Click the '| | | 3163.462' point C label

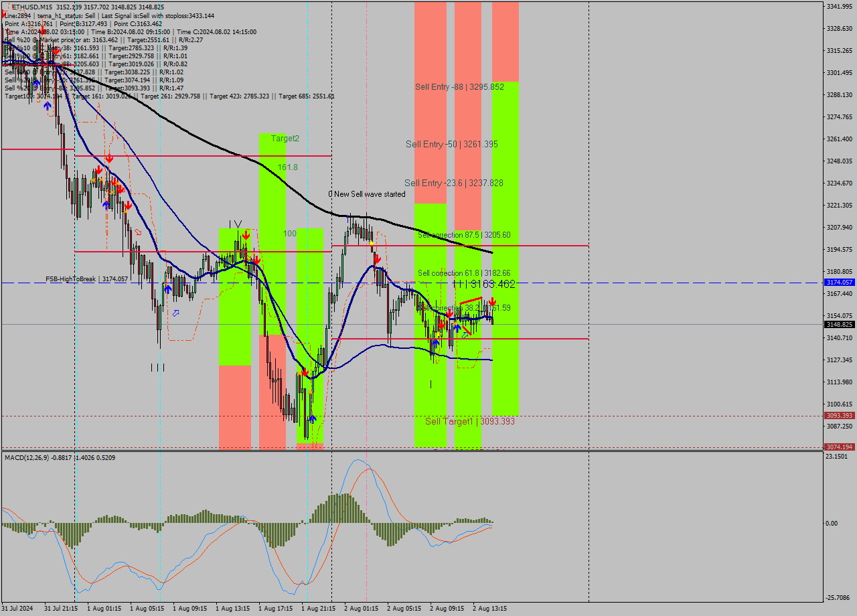(x=484, y=285)
